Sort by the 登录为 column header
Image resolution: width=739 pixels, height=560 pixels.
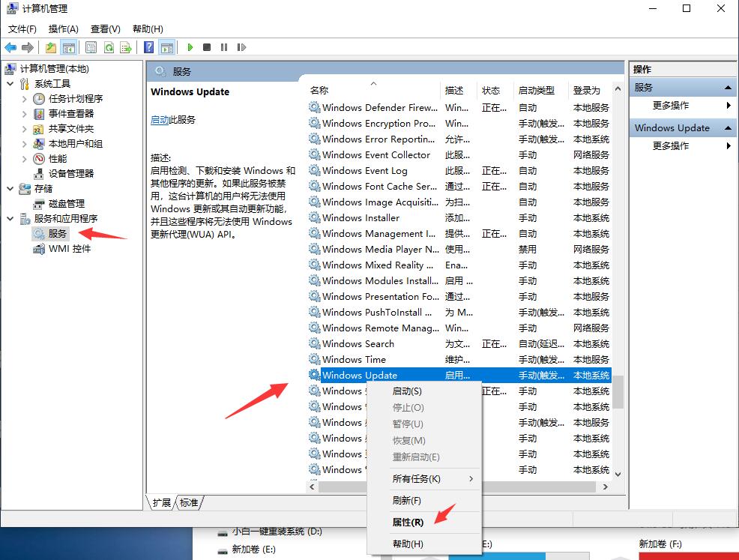click(589, 90)
